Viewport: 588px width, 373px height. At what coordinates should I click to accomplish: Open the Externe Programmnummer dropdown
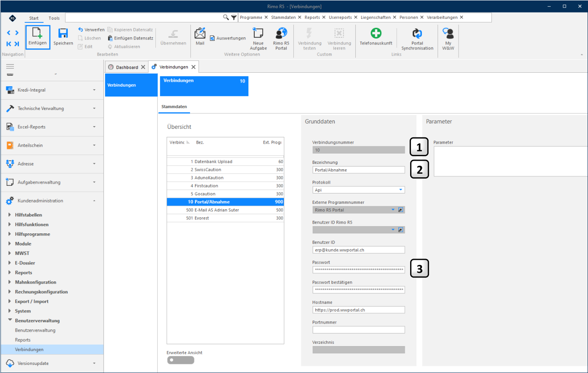[x=393, y=210]
